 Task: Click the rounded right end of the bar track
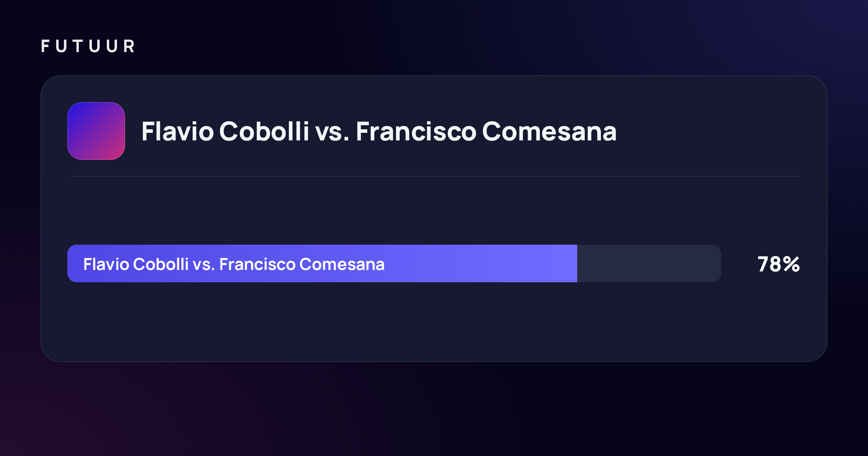(717, 263)
